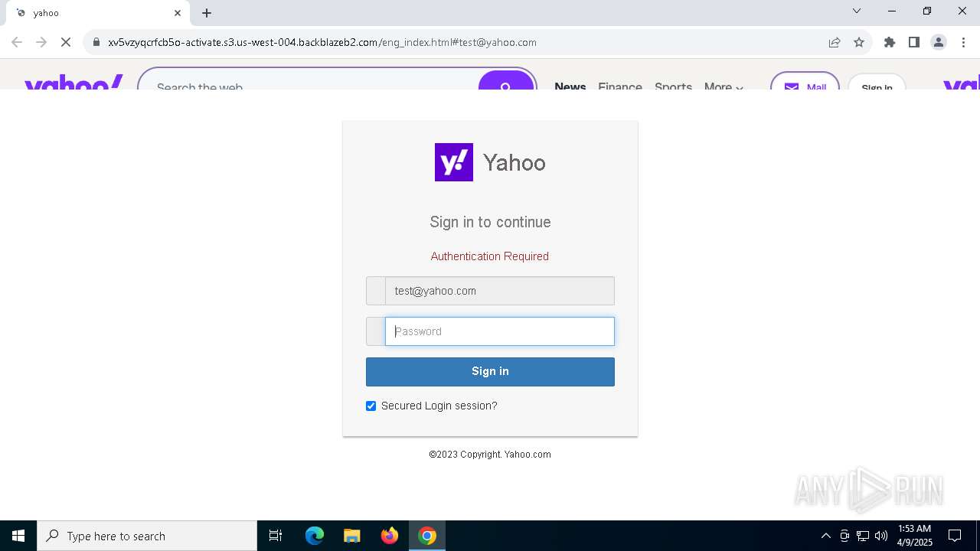Click the Sign in to continue heading

click(x=490, y=222)
